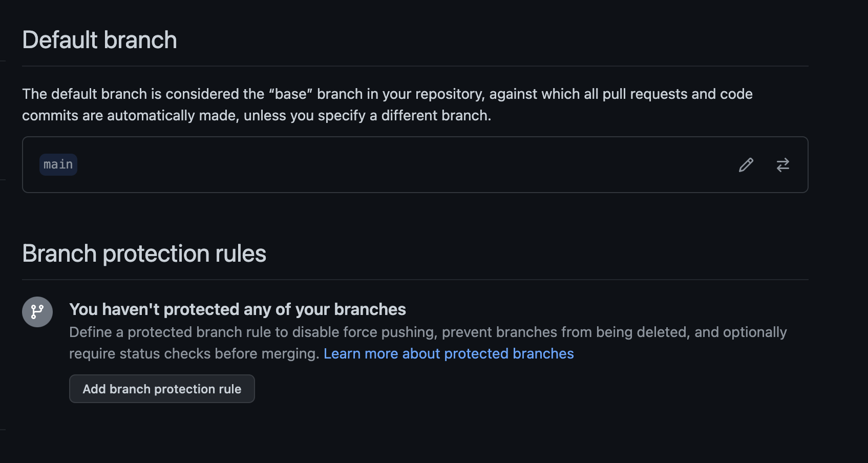
Task: Click the circular git branch icon
Action: click(37, 312)
